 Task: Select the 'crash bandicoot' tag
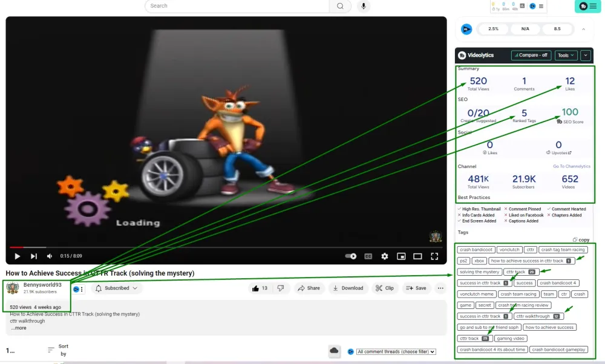pos(476,250)
